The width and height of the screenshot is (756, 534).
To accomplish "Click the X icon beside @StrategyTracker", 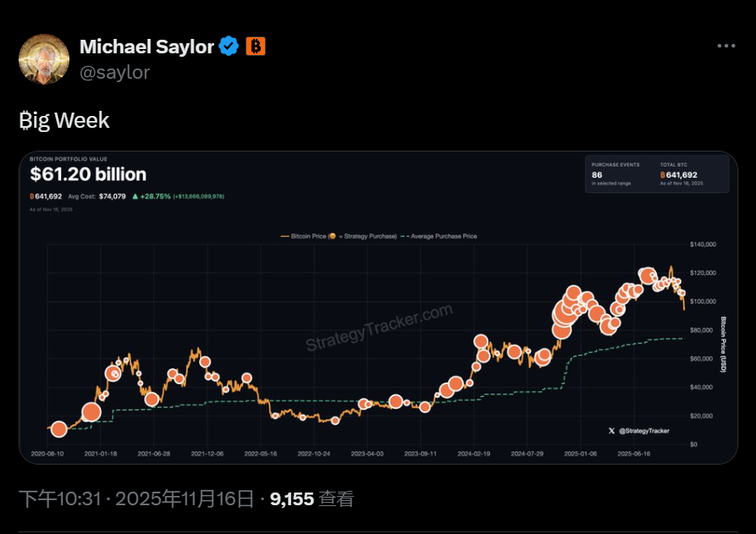I will coord(611,431).
